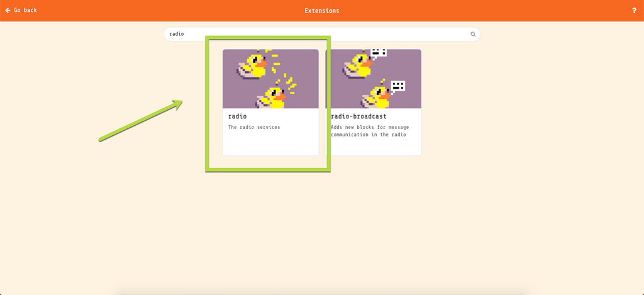644x295 pixels.
Task: Click the Go back button
Action: pos(21,10)
